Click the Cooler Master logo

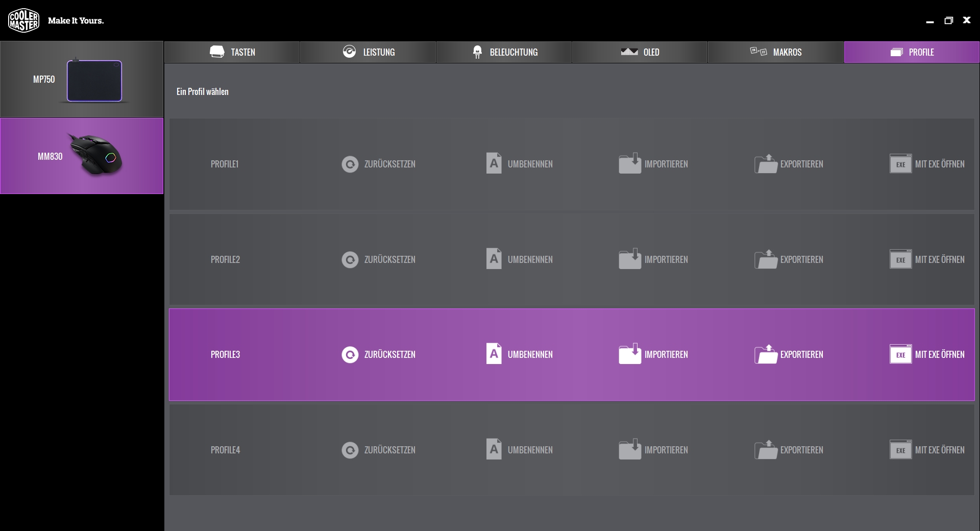click(23, 20)
